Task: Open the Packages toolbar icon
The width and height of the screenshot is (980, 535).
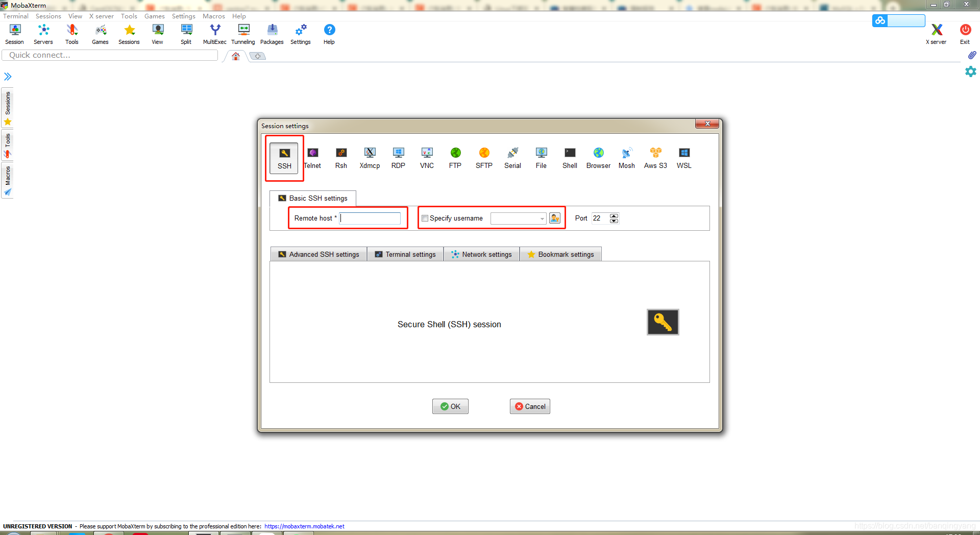Action: pyautogui.click(x=272, y=34)
